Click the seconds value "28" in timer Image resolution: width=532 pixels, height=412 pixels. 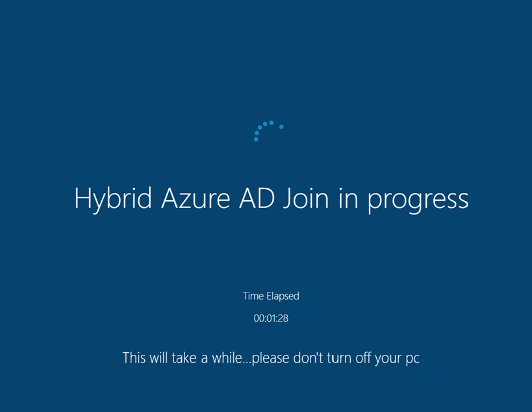pyautogui.click(x=283, y=318)
